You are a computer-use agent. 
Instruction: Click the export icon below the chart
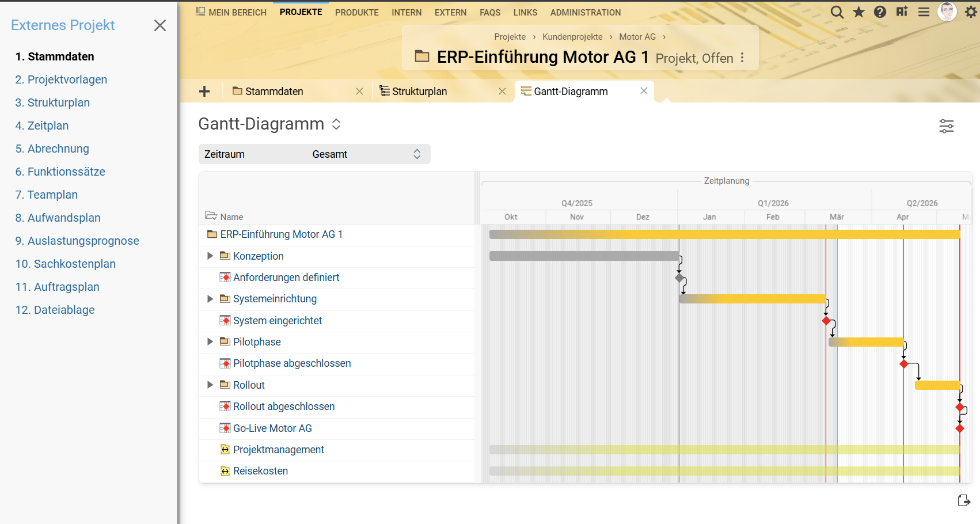point(964,500)
